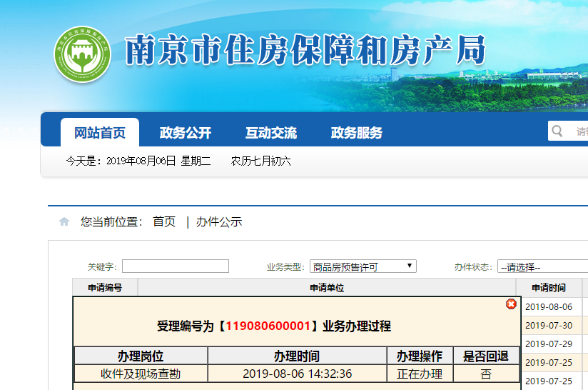Click the home icon in breadcrumb
588x390 pixels.
tap(64, 222)
